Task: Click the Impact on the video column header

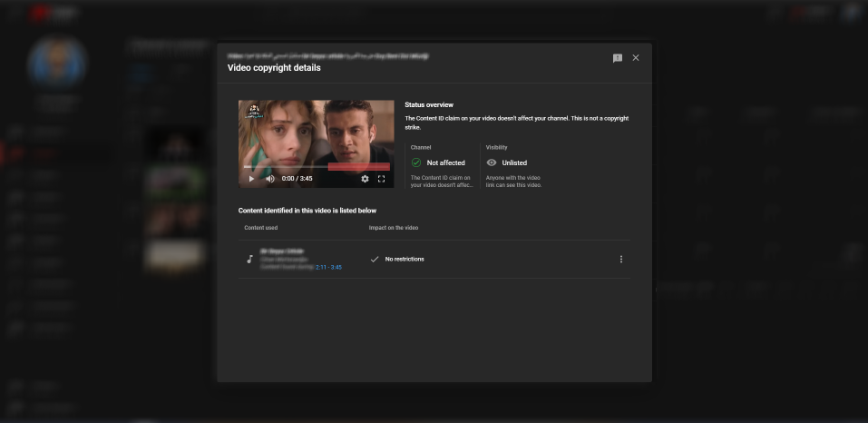Action: tap(394, 228)
